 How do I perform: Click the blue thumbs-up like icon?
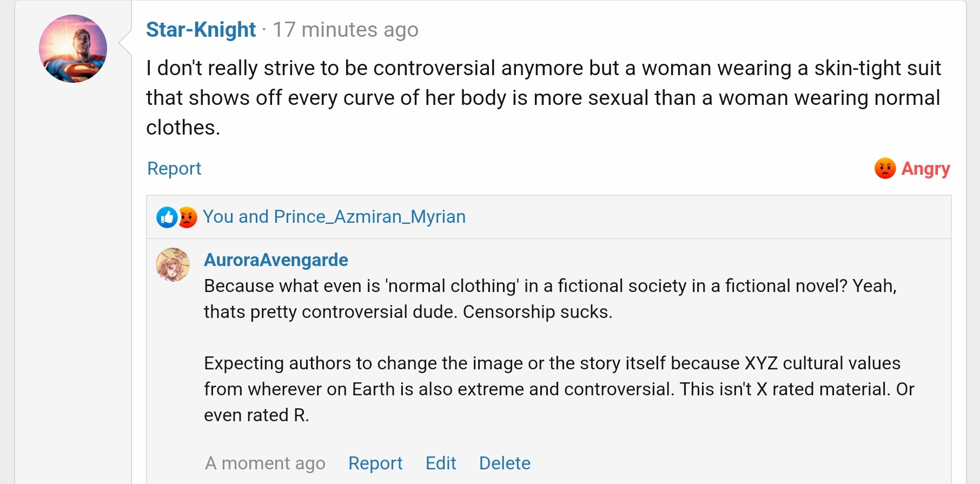167,217
